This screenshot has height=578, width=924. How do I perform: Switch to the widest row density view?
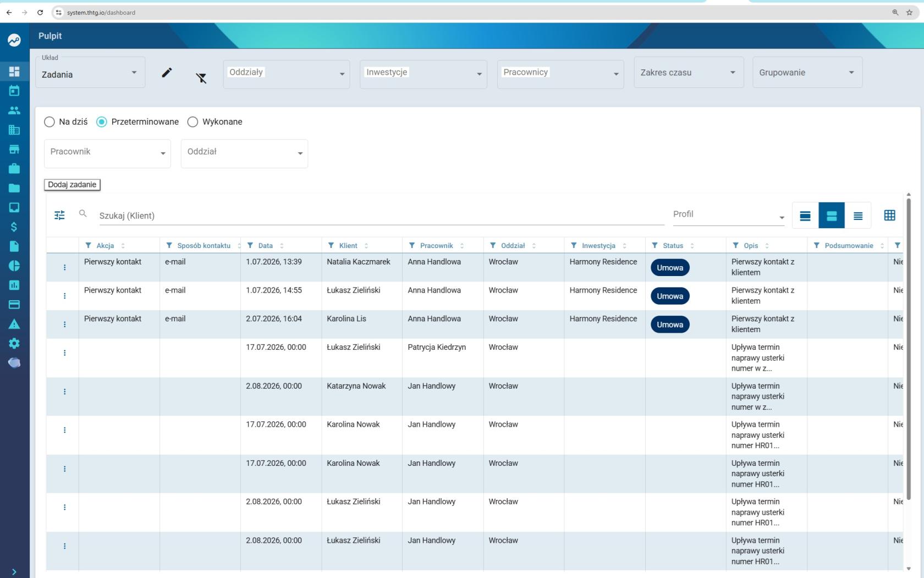[805, 216]
